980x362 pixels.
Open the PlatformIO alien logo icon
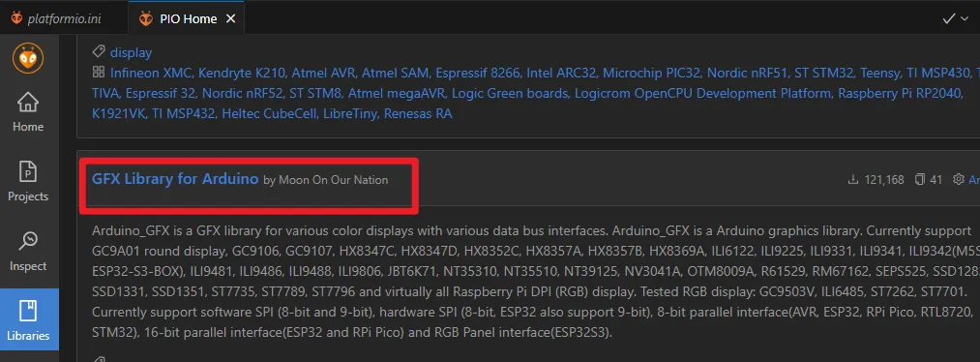tap(28, 59)
